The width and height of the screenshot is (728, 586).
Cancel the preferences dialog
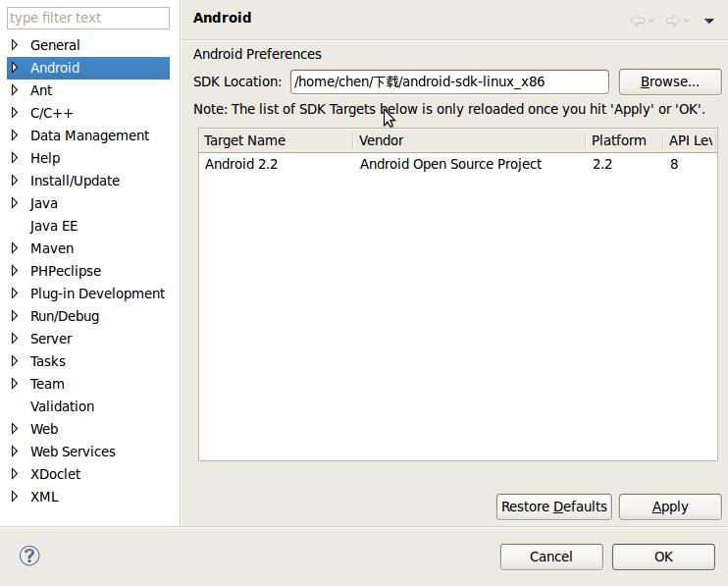coord(550,557)
